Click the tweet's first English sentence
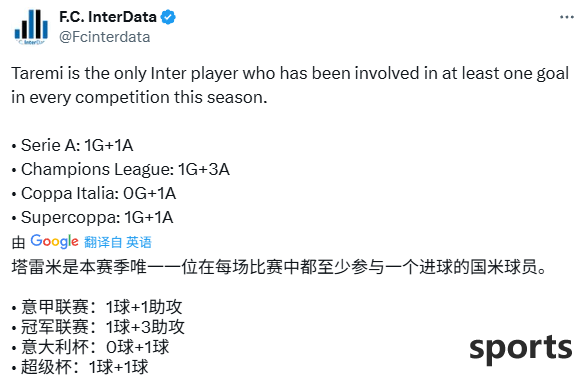Screen dimensions: 587x379 [x=290, y=85]
